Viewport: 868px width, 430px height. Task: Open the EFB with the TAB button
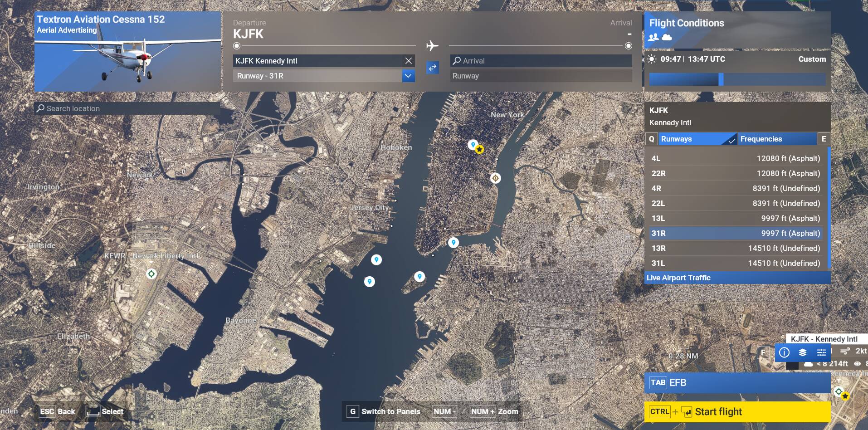[737, 383]
